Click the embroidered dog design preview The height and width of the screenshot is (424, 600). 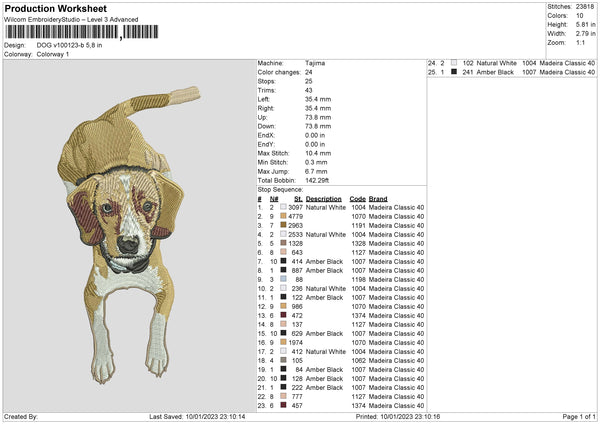127,238
